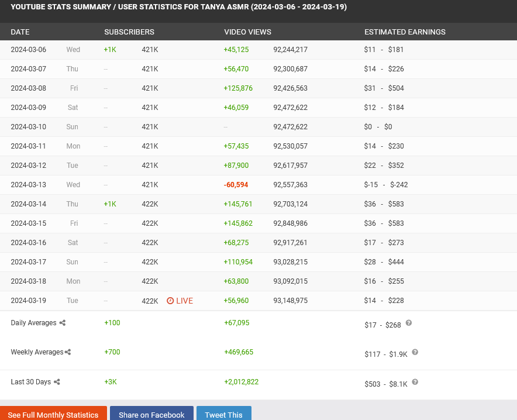
Task: Select the date 2024-03-09
Action: [28, 108]
